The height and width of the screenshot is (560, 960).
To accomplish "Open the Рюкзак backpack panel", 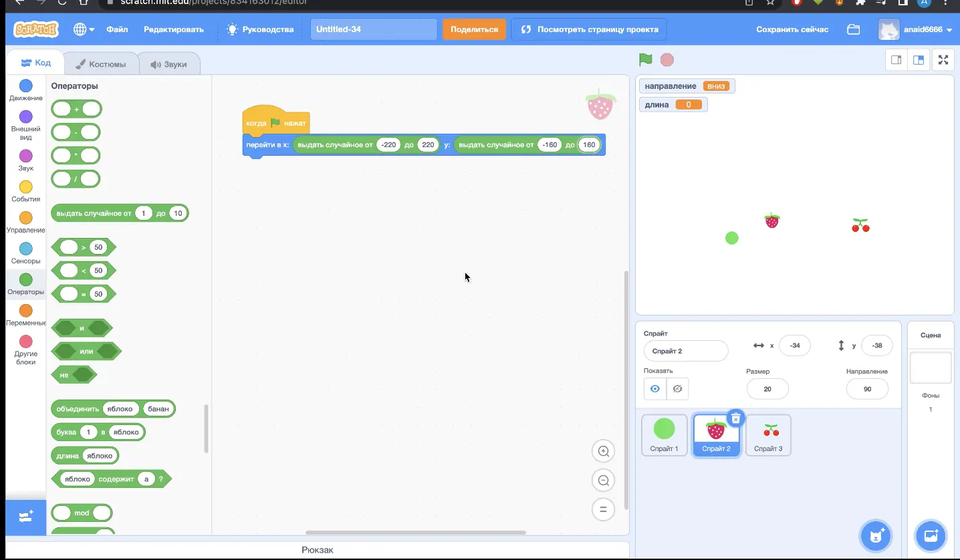I will [318, 550].
